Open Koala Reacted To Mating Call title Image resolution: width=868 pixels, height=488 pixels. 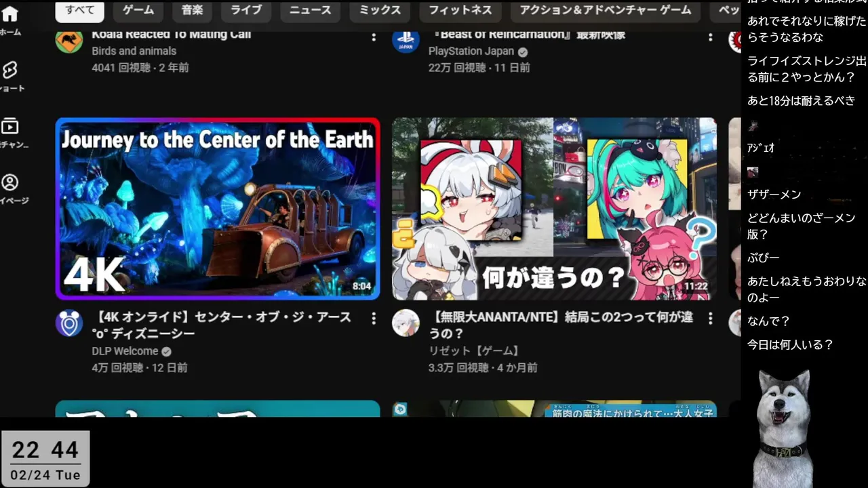click(171, 35)
